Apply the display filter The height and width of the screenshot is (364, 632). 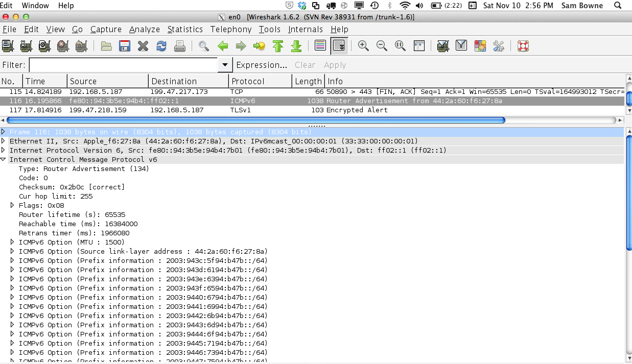(335, 65)
